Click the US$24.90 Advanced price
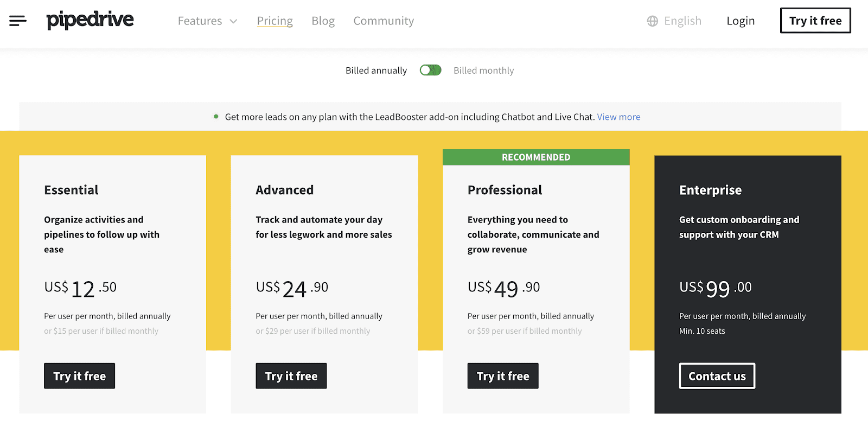This screenshot has height=439, width=868. [x=292, y=288]
